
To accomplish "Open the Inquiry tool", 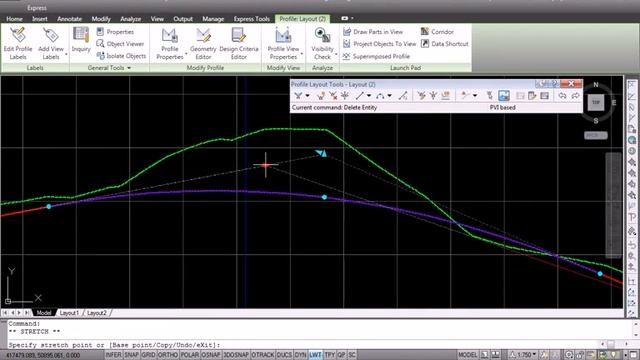I will click(x=81, y=40).
